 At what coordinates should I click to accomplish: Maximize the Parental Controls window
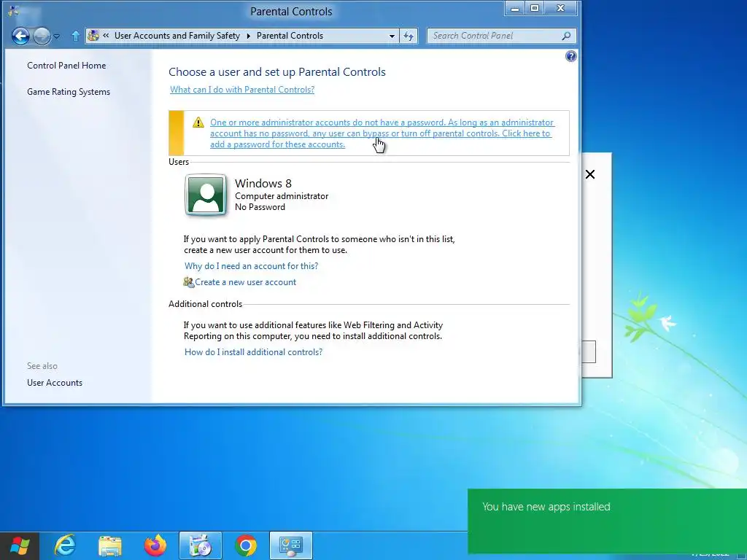click(x=535, y=8)
